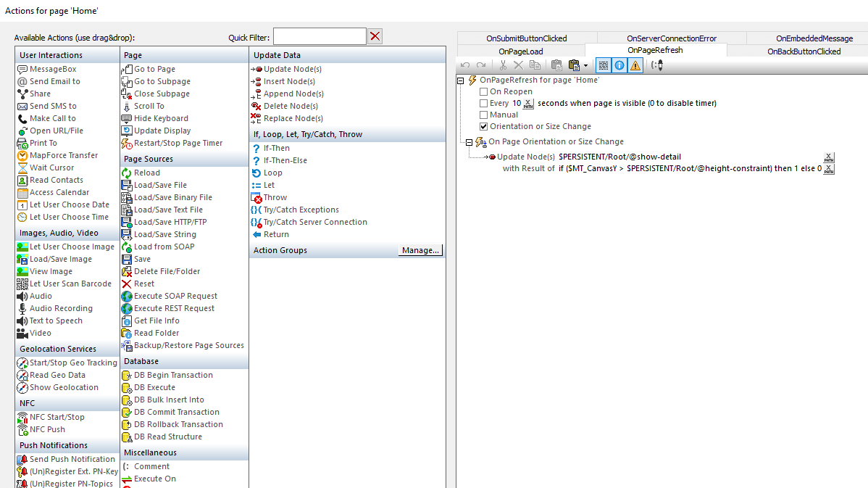Select the MessageBox action icon
This screenshot has height=488, width=868.
pos(22,69)
